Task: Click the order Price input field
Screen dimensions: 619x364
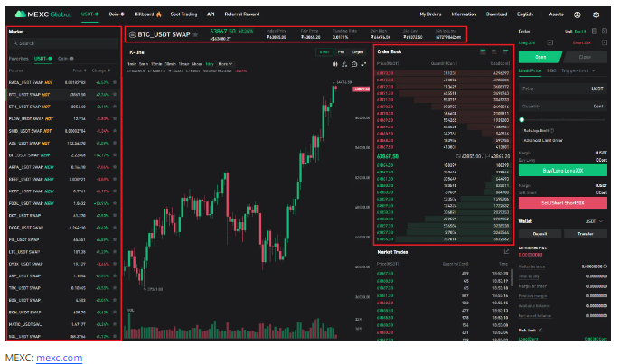Action: [563, 89]
